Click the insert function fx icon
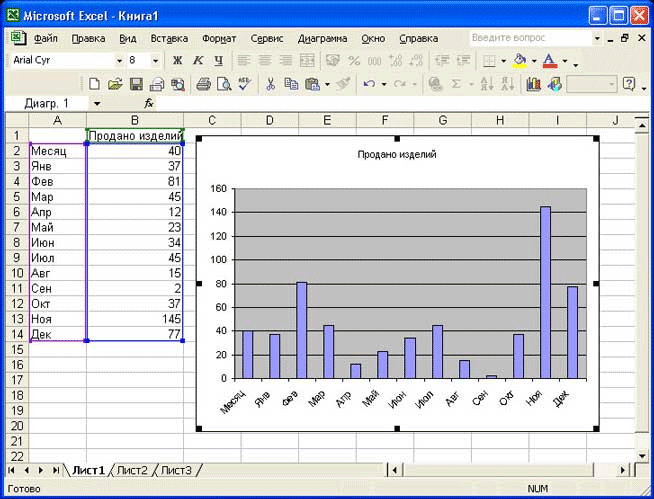This screenshot has height=499, width=654. tap(149, 104)
